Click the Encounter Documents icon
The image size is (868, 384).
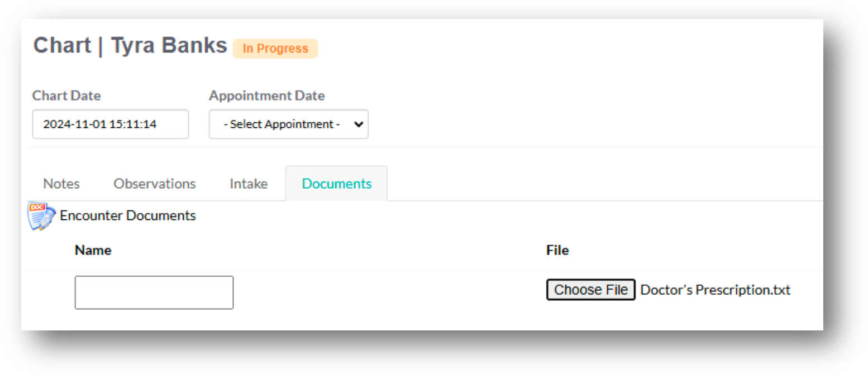41,217
